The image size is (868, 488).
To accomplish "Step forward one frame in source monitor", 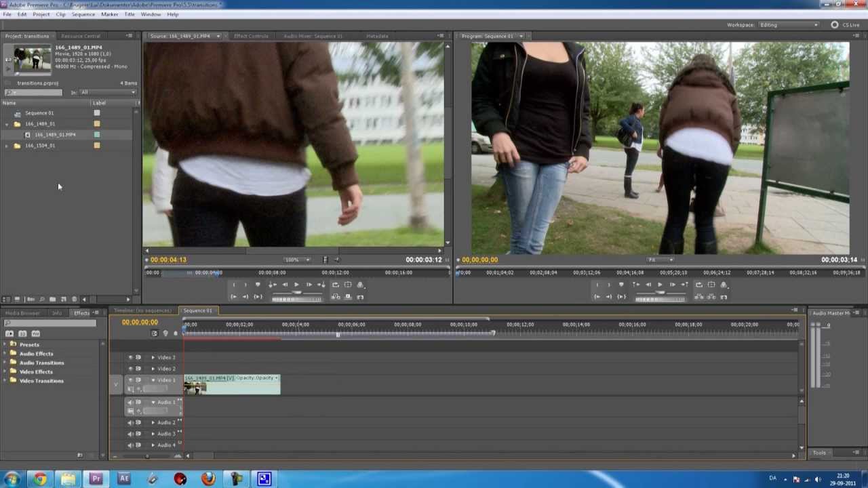I will tap(309, 285).
